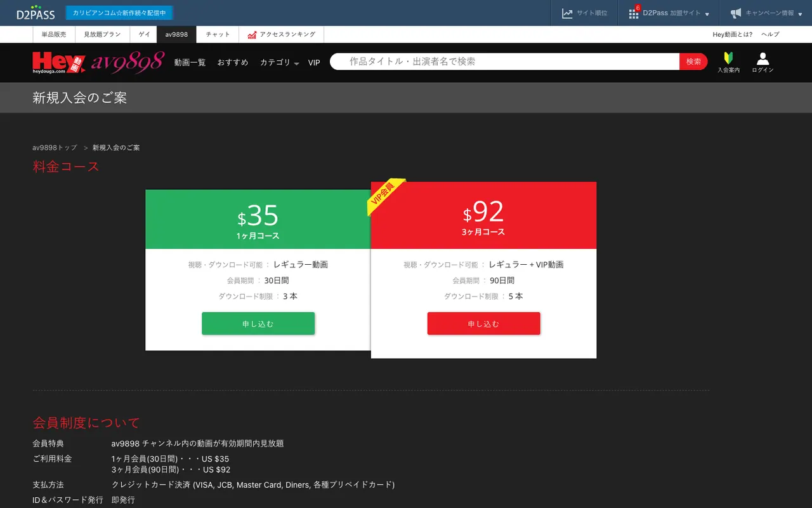Expand the D2Pass 加盟サイト dropdown arrow
This screenshot has height=508, width=812.
(707, 14)
